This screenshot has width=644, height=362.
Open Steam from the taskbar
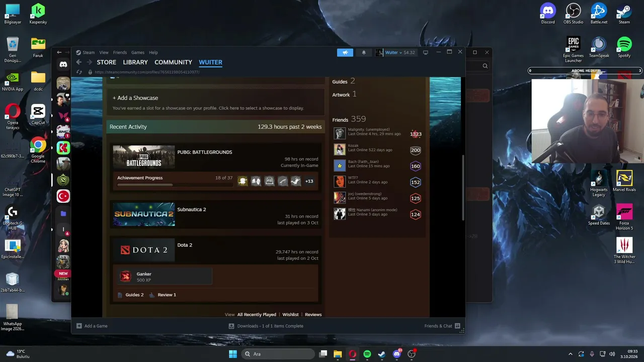(382, 354)
